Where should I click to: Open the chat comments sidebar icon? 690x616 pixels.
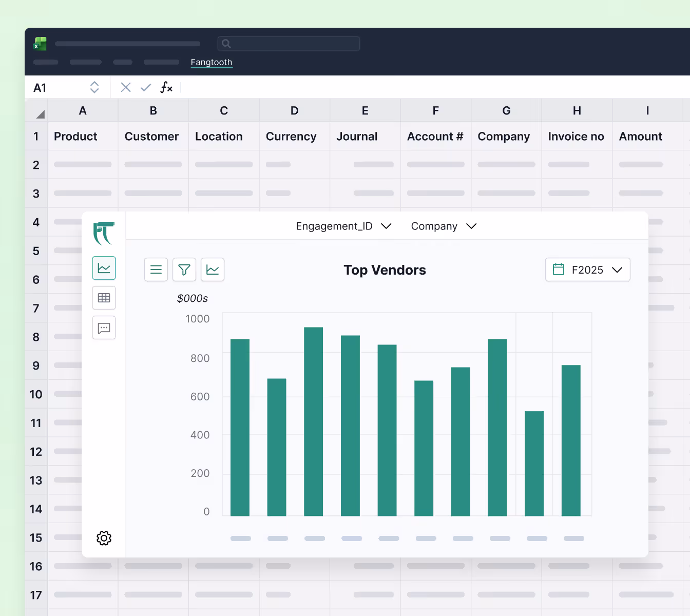pyautogui.click(x=104, y=328)
